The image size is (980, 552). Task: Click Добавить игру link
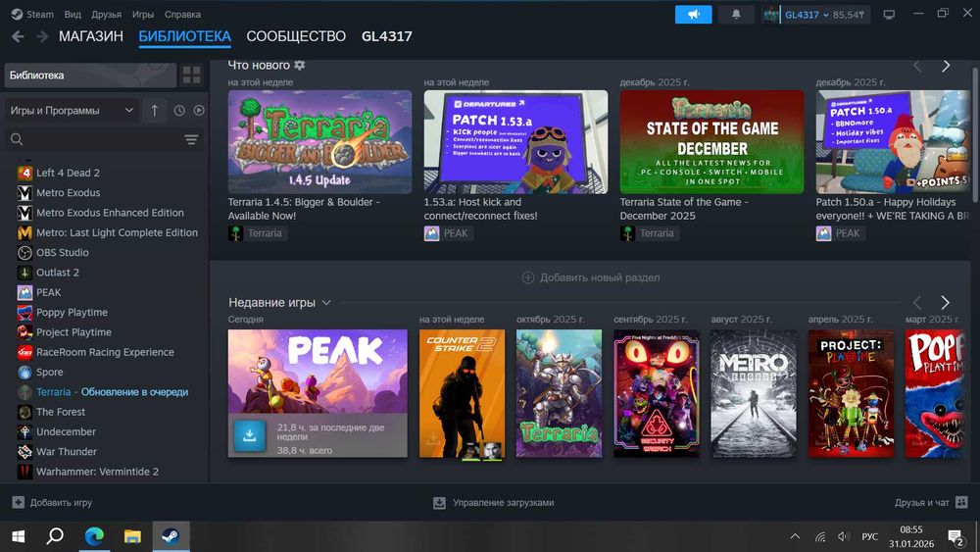click(61, 502)
